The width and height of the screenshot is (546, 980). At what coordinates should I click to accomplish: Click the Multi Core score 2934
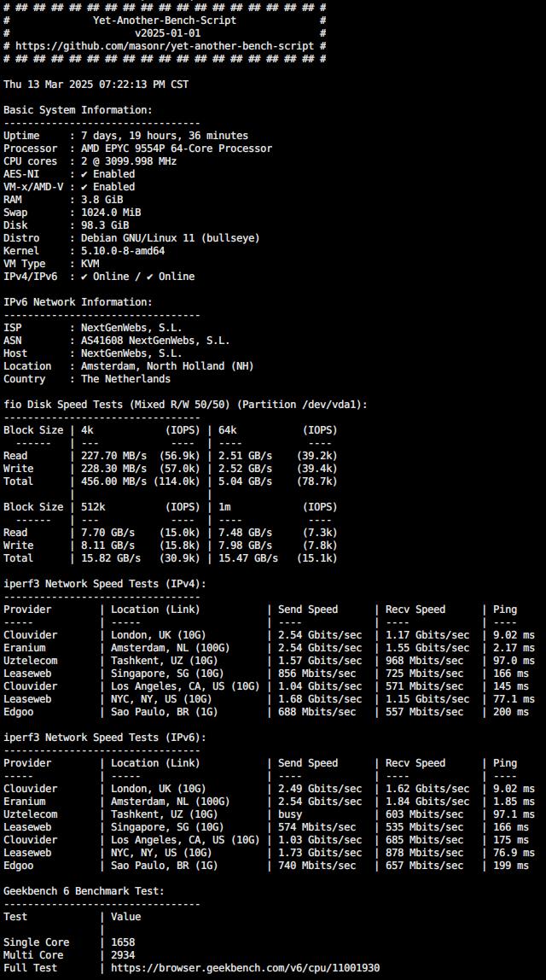[123, 955]
